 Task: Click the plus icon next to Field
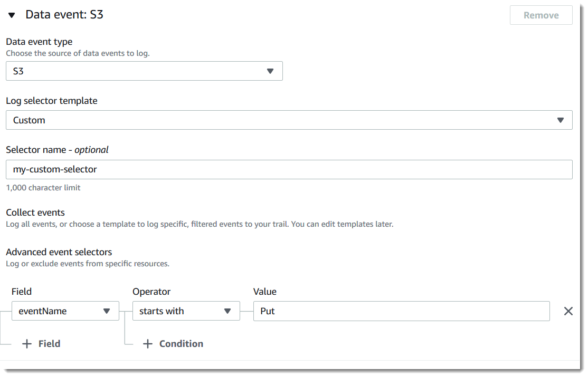pos(27,344)
